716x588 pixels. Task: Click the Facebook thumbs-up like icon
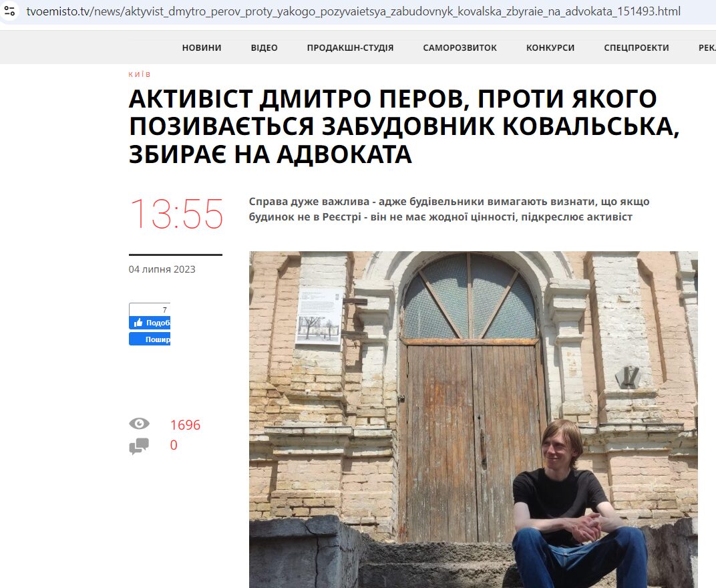pyautogui.click(x=138, y=323)
